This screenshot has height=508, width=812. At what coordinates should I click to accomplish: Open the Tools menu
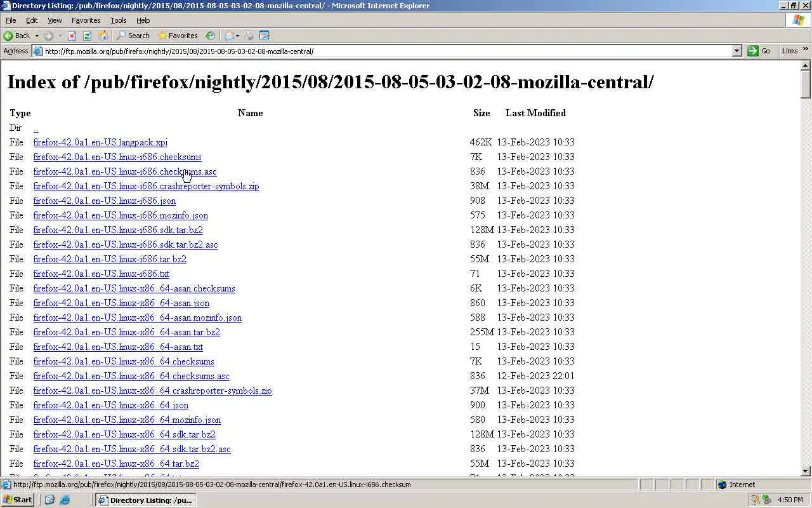[119, 20]
